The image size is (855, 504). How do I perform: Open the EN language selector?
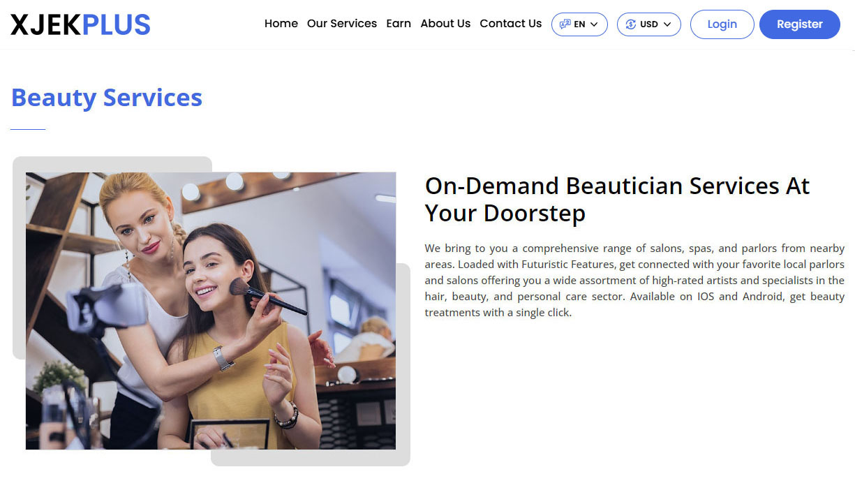579,24
